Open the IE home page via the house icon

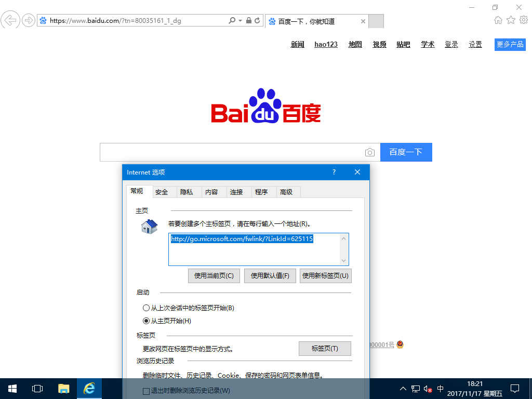(498, 20)
